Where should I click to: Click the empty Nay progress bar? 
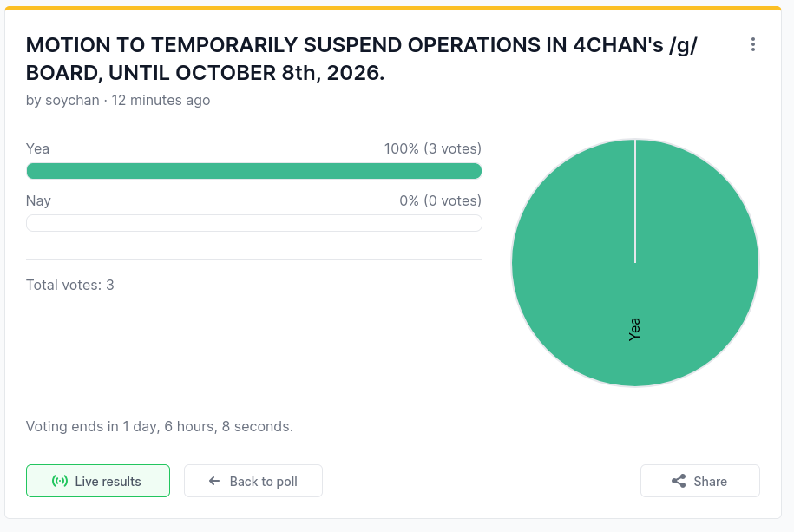(253, 223)
